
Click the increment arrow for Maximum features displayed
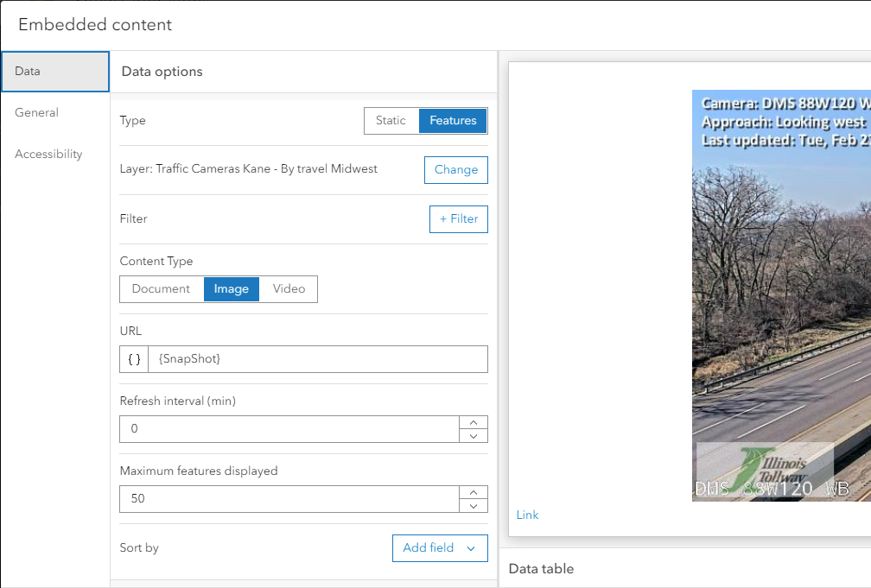(473, 492)
